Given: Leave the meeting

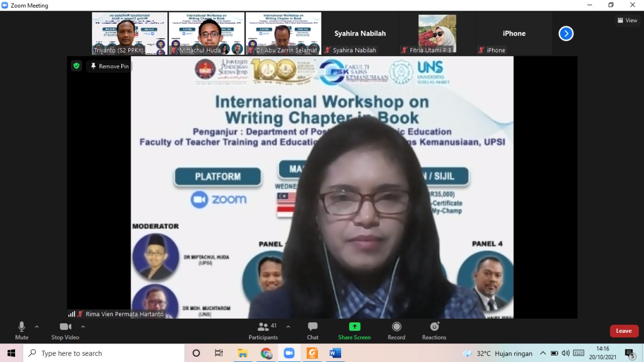Looking at the screenshot, I should point(624,331).
